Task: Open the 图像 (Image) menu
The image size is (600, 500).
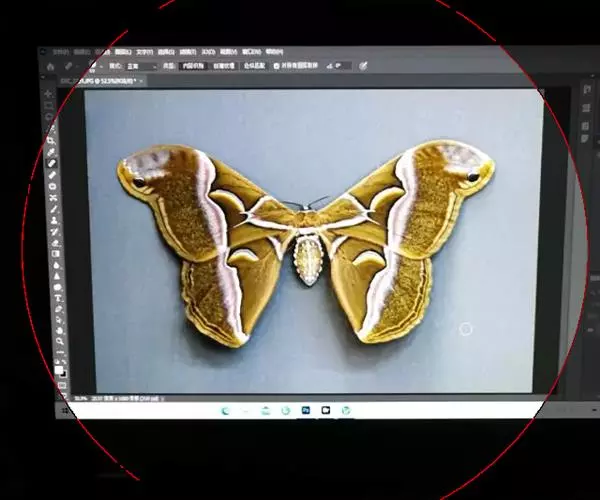Action: click(x=100, y=50)
